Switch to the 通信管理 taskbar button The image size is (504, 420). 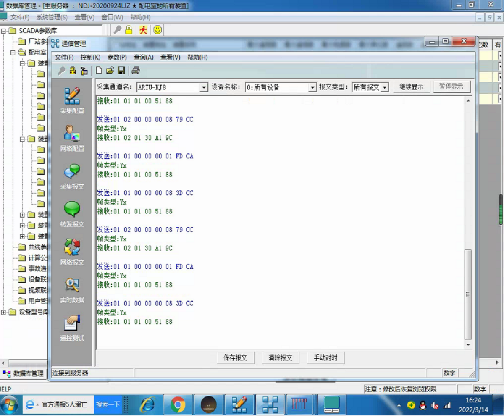coord(270,405)
